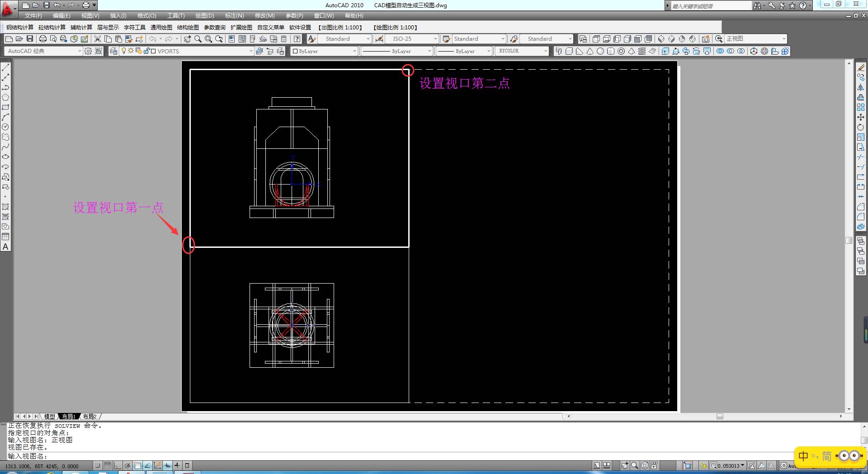868x474 pixels.
Task: Open the 视图(V) menu
Action: pyautogui.click(x=90, y=16)
